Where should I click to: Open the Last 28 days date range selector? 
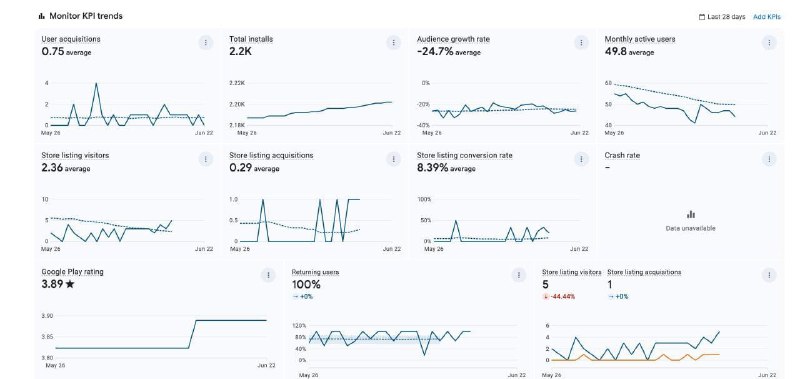(722, 17)
